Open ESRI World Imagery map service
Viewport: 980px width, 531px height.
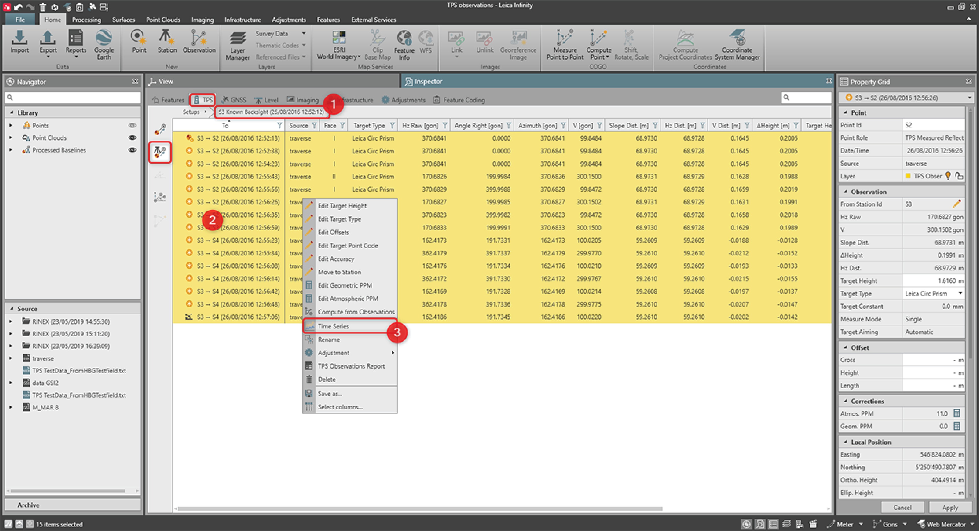point(338,45)
